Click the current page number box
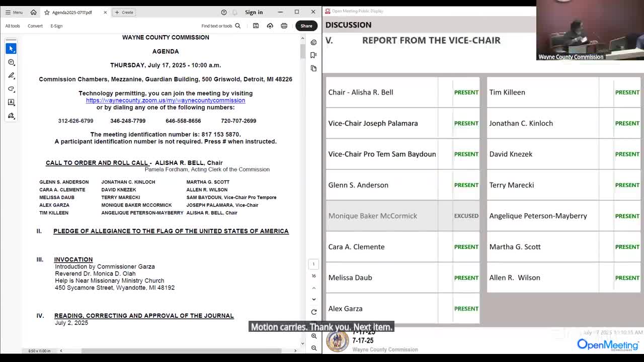 [x=313, y=264]
